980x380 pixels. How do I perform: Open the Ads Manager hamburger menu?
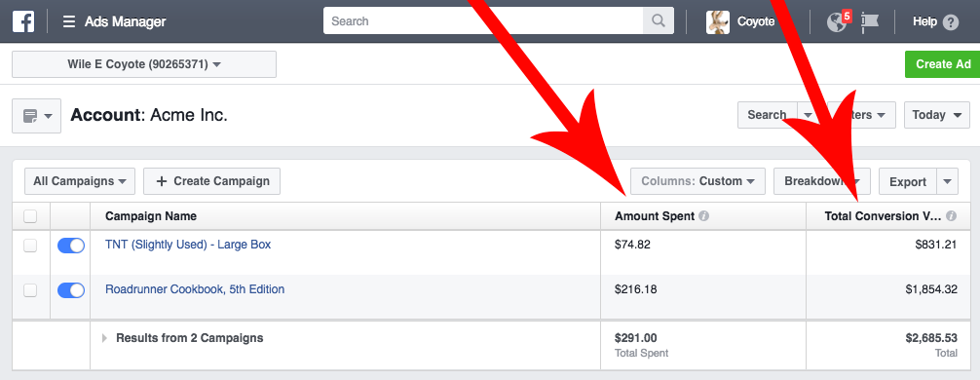click(69, 21)
